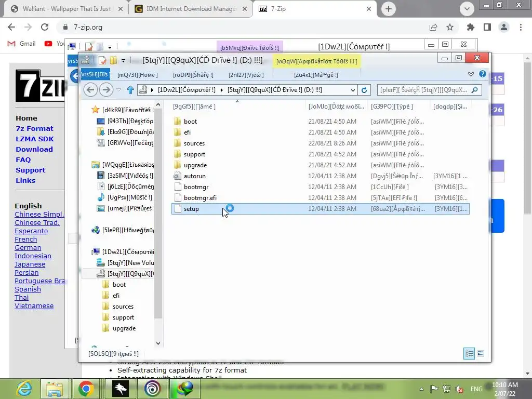The height and width of the screenshot is (399, 532).
Task: Show hidden system tray icons arrow
Action: [421, 389]
